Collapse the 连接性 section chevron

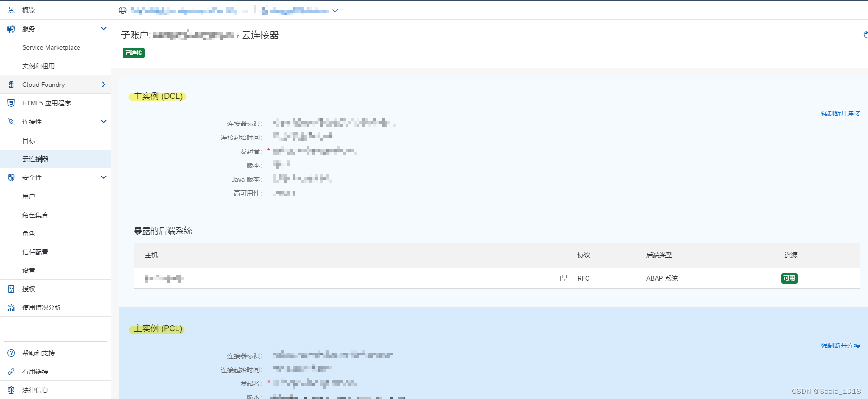104,122
